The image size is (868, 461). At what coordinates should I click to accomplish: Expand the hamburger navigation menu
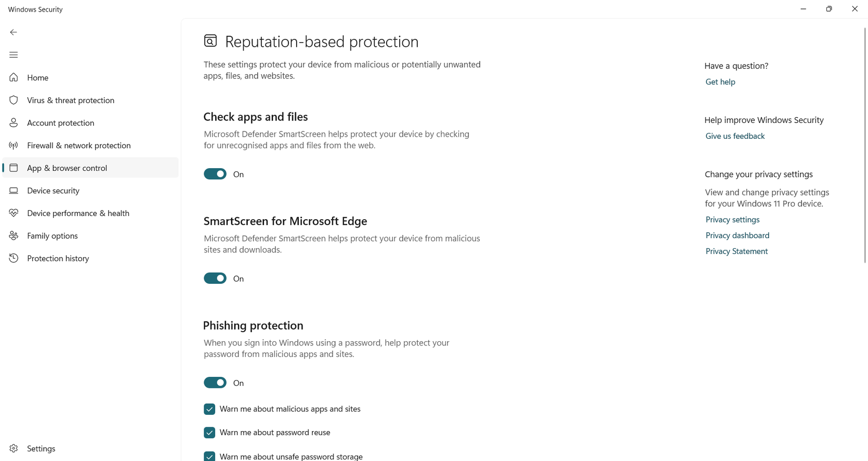point(14,55)
